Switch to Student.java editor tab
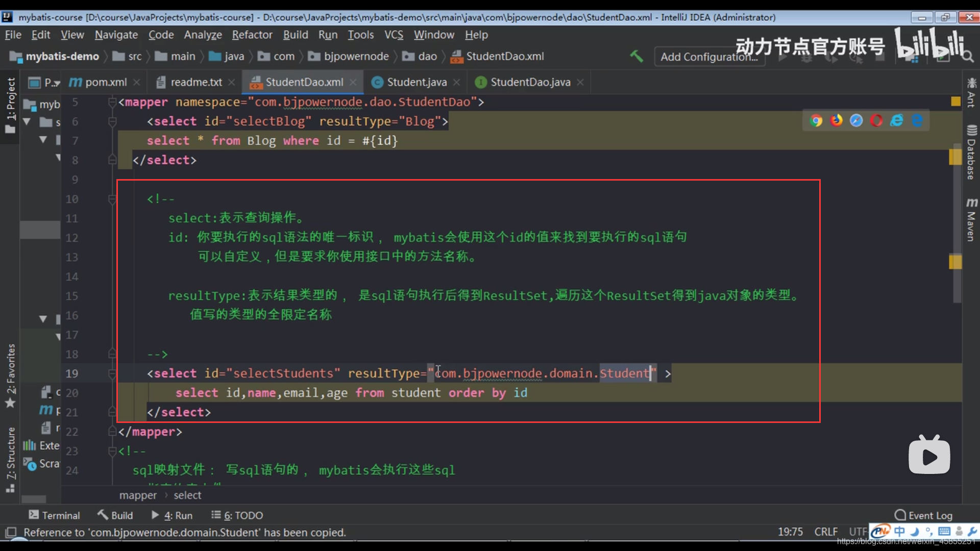This screenshot has width=980, height=551. click(416, 82)
